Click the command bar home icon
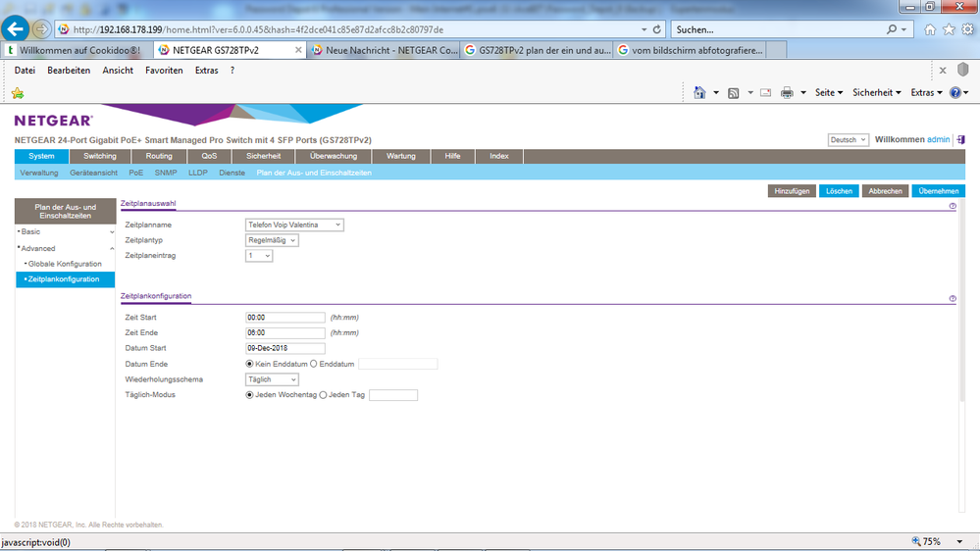The image size is (980, 551). click(x=699, y=92)
